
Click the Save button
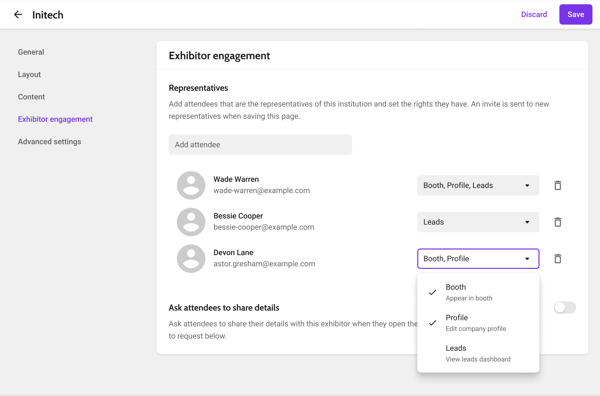coord(576,15)
